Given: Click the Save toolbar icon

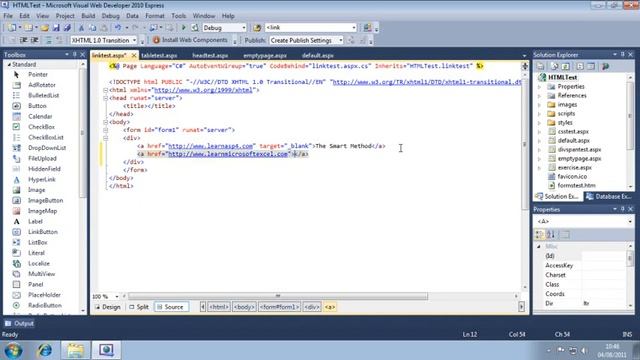Looking at the screenshot, I should [56, 28].
